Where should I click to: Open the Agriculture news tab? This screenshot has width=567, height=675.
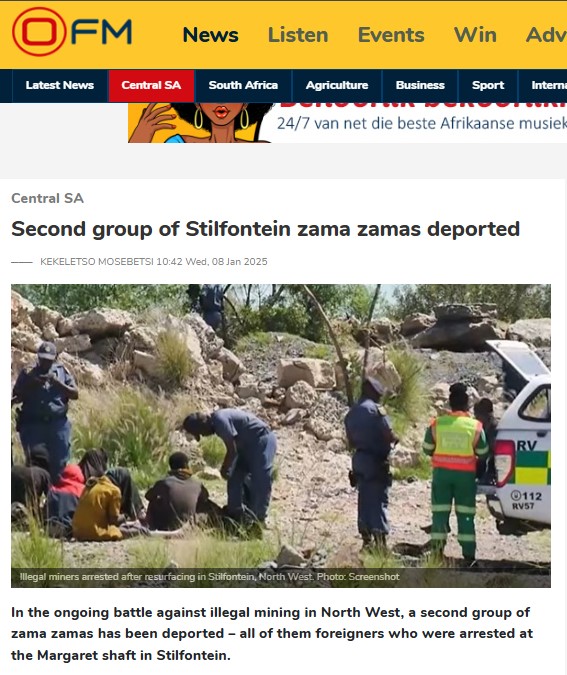point(337,85)
